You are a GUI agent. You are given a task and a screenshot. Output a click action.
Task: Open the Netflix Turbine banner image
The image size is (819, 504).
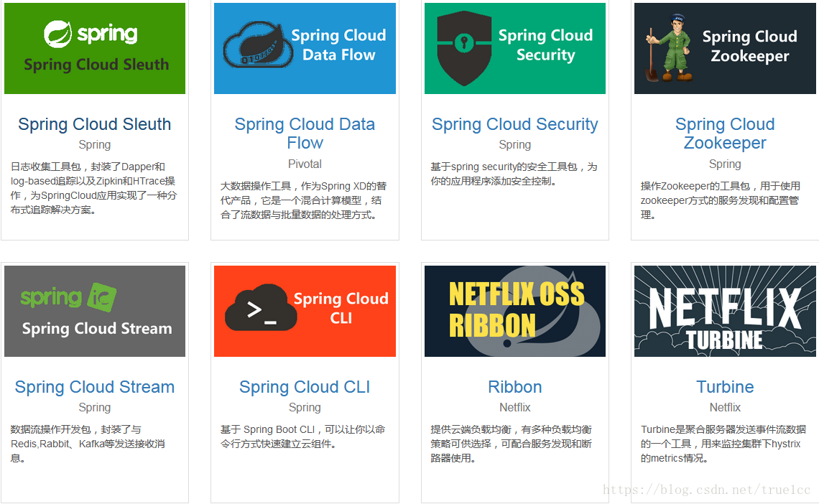click(x=725, y=311)
